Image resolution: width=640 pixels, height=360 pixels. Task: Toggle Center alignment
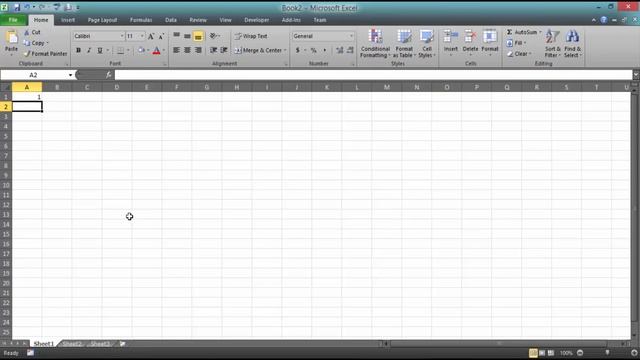coord(187,50)
